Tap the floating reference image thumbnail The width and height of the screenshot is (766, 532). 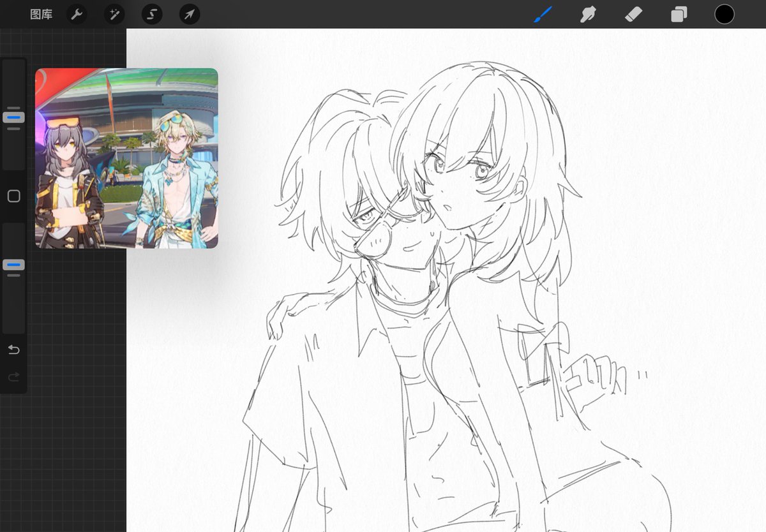[126, 158]
